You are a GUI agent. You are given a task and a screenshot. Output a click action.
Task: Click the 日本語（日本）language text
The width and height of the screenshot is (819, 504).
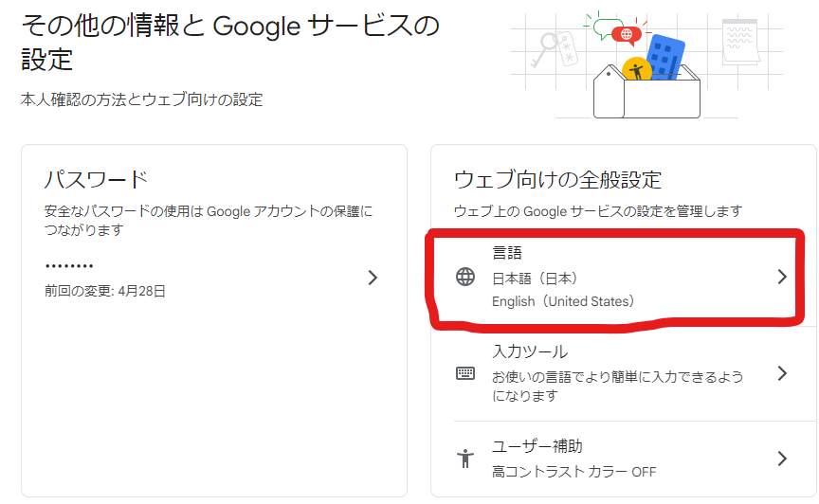[x=535, y=279]
